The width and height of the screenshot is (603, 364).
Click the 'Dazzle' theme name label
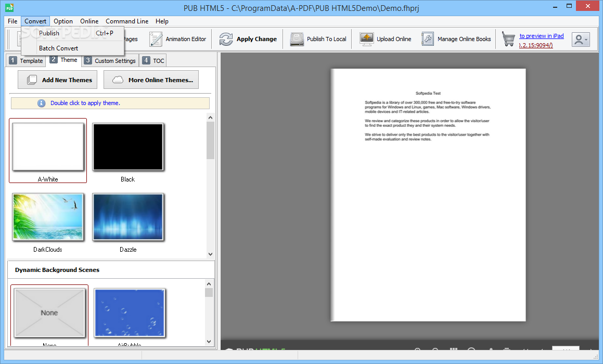coord(128,250)
